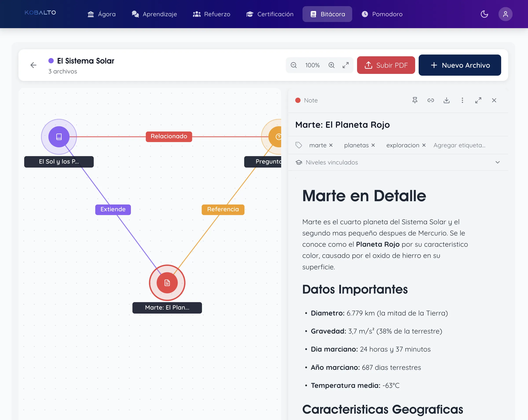Image resolution: width=528 pixels, height=420 pixels.
Task: Zoom out the graph canvas
Action: 294,65
